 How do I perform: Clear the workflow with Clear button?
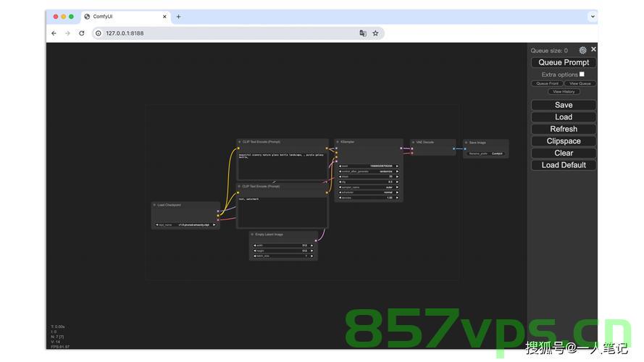click(x=564, y=153)
